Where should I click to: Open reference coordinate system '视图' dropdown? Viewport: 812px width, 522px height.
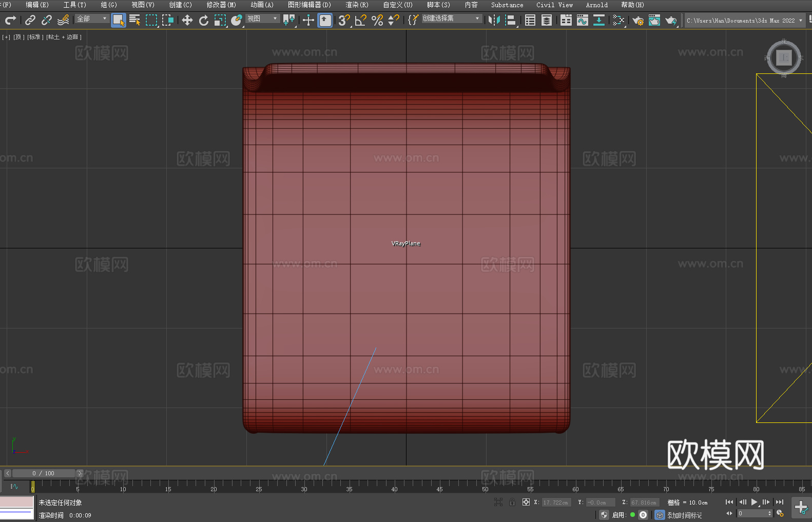tap(262, 18)
